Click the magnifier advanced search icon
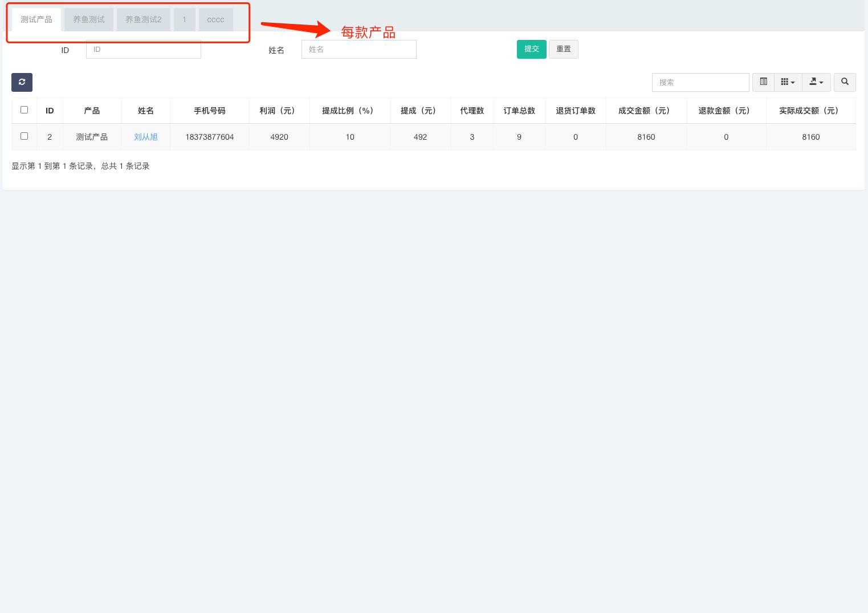This screenshot has height=613, width=868. (x=845, y=82)
